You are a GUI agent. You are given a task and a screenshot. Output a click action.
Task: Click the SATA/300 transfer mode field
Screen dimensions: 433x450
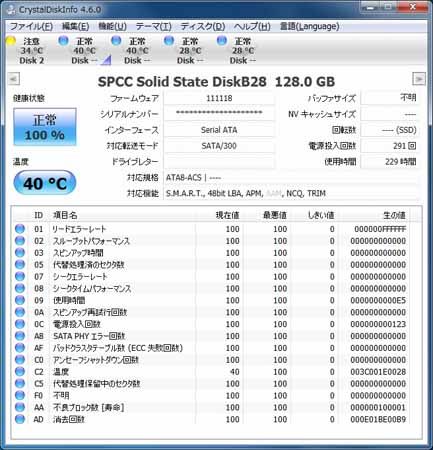pyautogui.click(x=219, y=146)
